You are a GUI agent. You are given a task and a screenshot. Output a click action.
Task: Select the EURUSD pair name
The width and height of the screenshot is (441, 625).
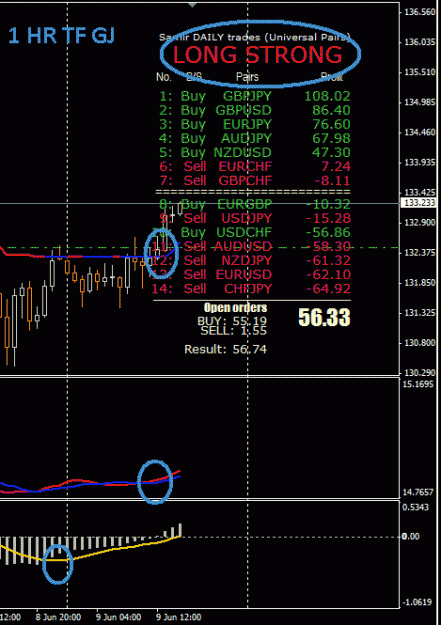[x=244, y=274]
